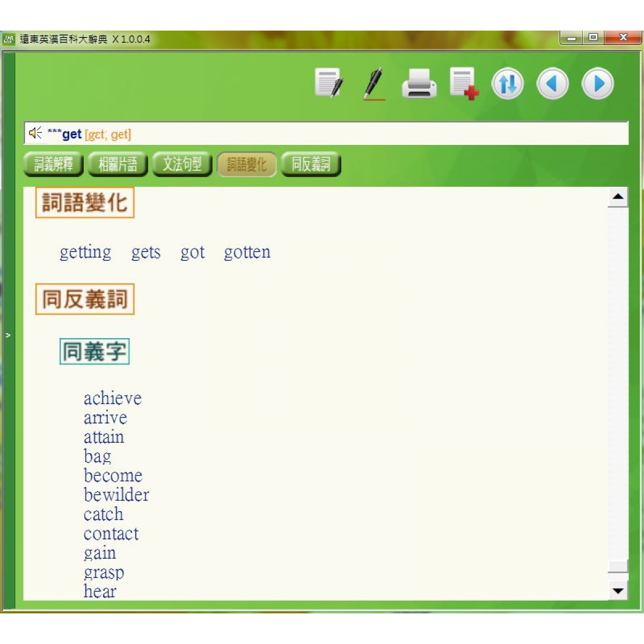Select the 詞語變化 tab

tap(246, 164)
